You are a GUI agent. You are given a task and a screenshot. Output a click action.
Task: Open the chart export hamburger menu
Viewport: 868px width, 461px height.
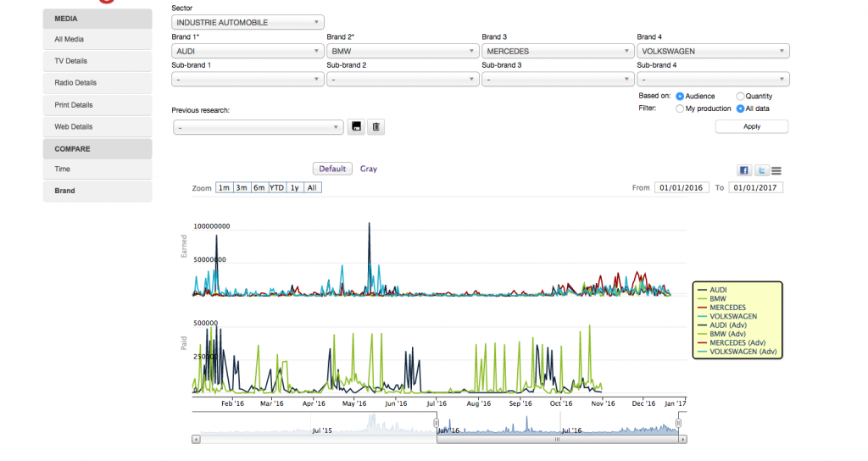tap(776, 171)
